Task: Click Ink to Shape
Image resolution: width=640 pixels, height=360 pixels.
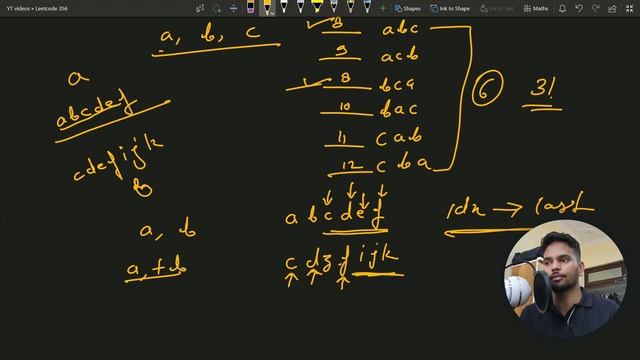Action: pyautogui.click(x=450, y=8)
